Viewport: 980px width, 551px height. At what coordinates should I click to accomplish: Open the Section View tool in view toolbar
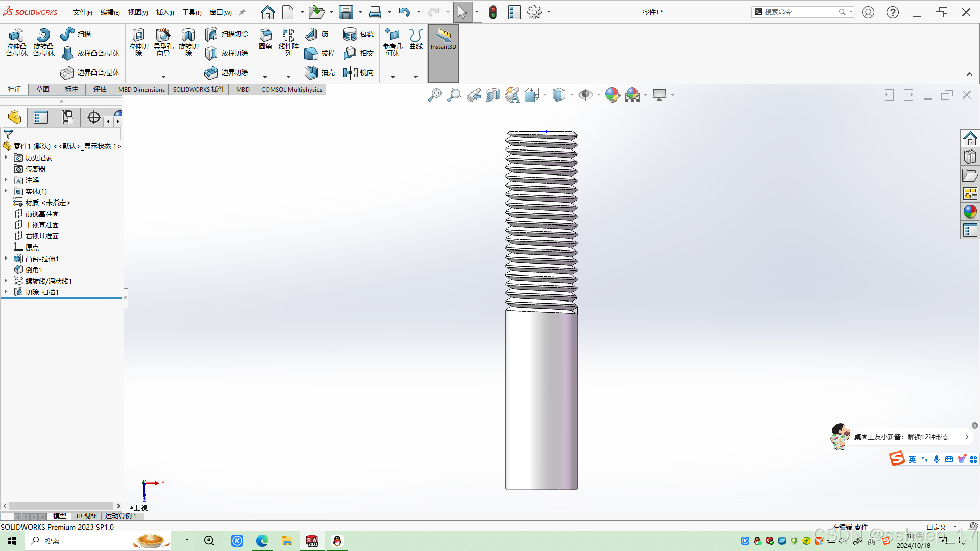[493, 95]
